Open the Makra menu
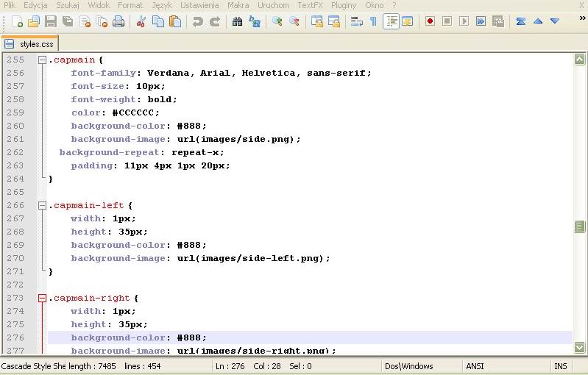 [x=238, y=5]
